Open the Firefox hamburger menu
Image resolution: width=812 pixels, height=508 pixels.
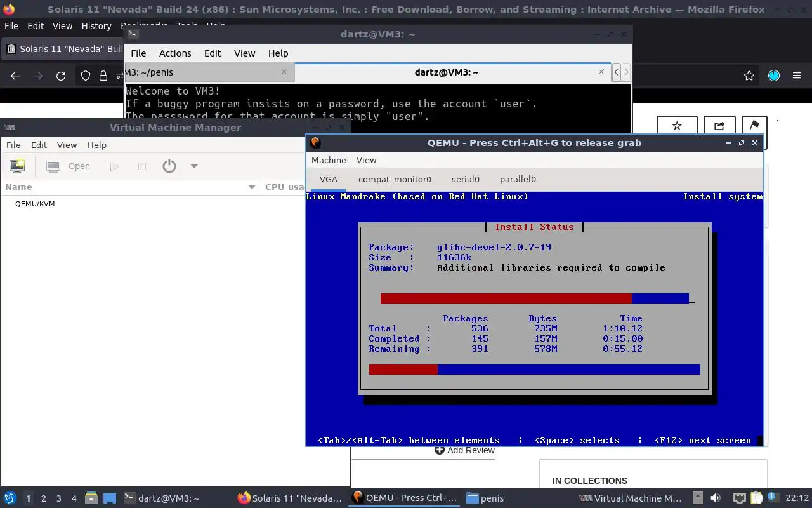pyautogui.click(x=797, y=76)
